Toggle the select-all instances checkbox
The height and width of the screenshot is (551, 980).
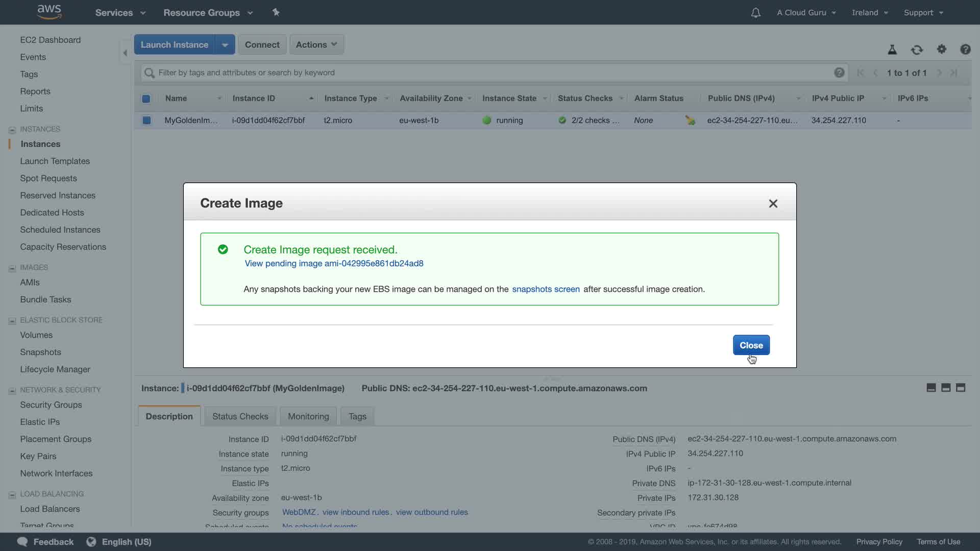(146, 98)
